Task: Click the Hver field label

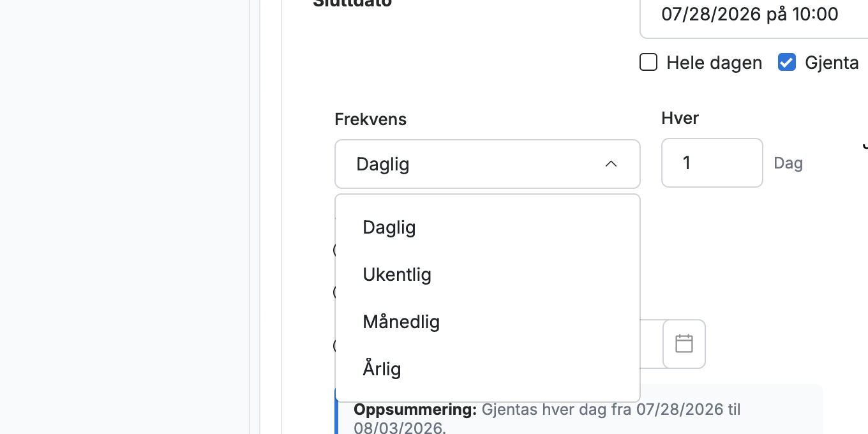Action: [680, 118]
